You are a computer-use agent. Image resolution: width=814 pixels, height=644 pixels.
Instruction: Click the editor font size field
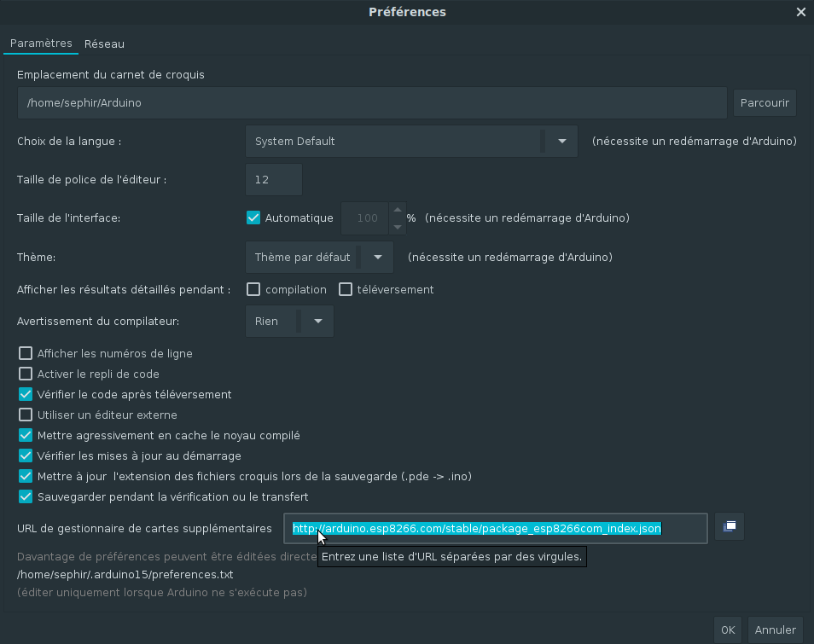click(273, 180)
